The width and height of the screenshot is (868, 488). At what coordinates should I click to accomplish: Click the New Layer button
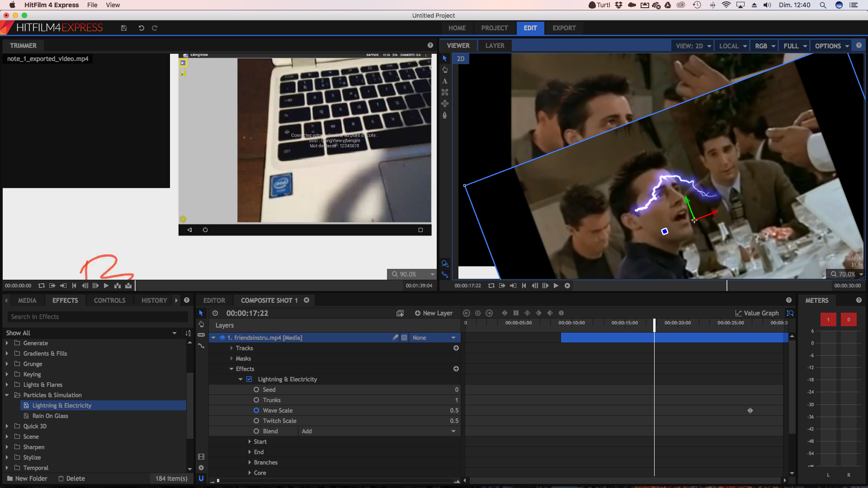[x=434, y=313]
